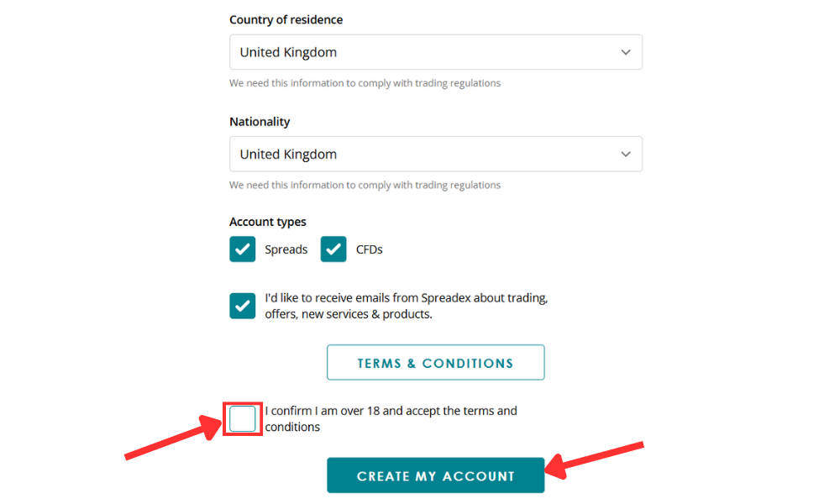Click the CFDs label text

pos(370,249)
